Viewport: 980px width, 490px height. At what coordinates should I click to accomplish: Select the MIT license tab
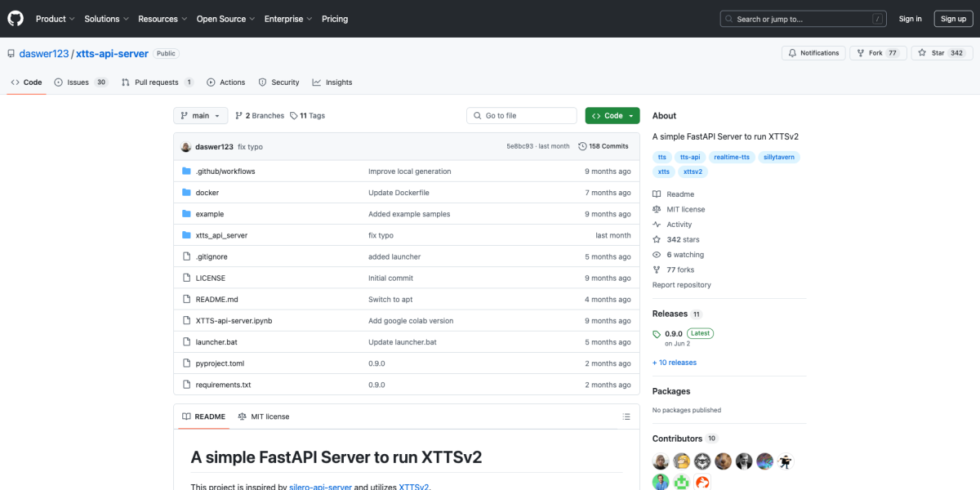263,416
